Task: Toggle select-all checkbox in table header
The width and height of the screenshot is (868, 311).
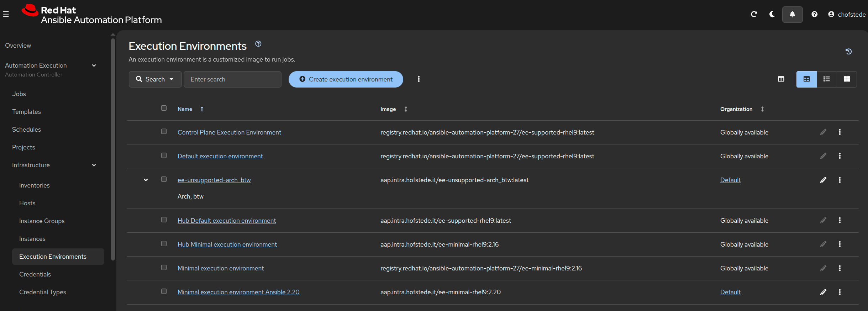Action: tap(164, 108)
